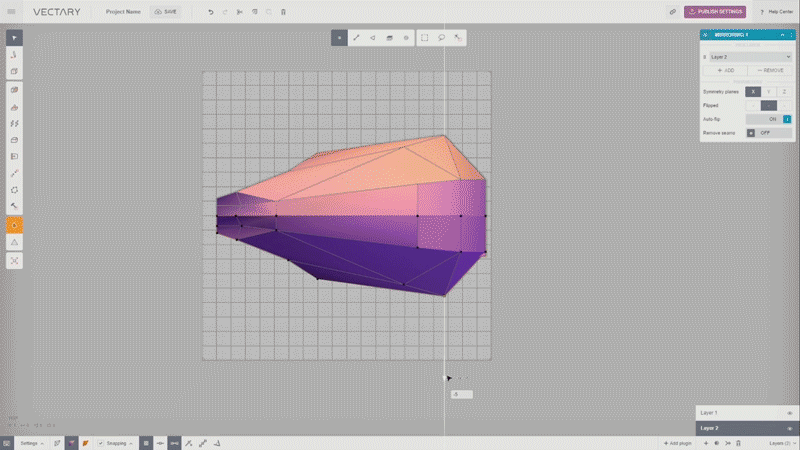The width and height of the screenshot is (800, 450).
Task: Toggle symmetry plane X
Action: 753,92
